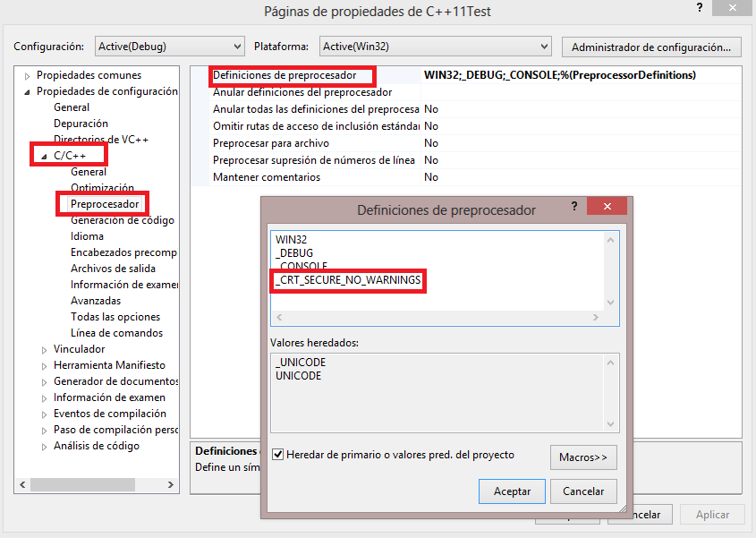Click the help icon on the main properties window
756x538 pixels.
click(699, 9)
